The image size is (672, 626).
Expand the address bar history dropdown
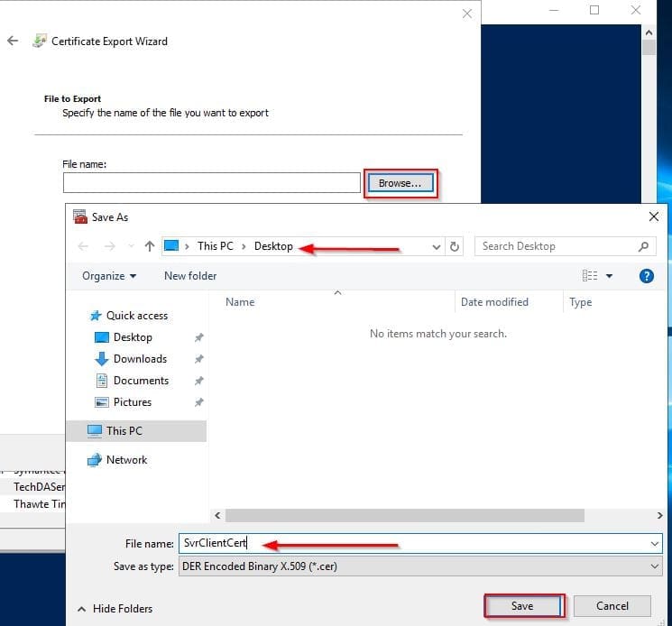[437, 246]
